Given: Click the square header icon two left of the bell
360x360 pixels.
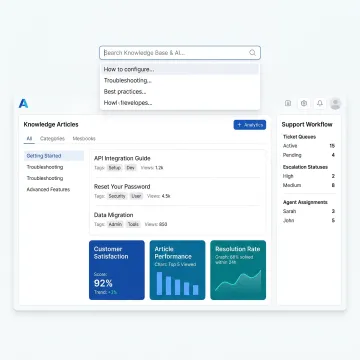Looking at the screenshot, I should tap(288, 103).
